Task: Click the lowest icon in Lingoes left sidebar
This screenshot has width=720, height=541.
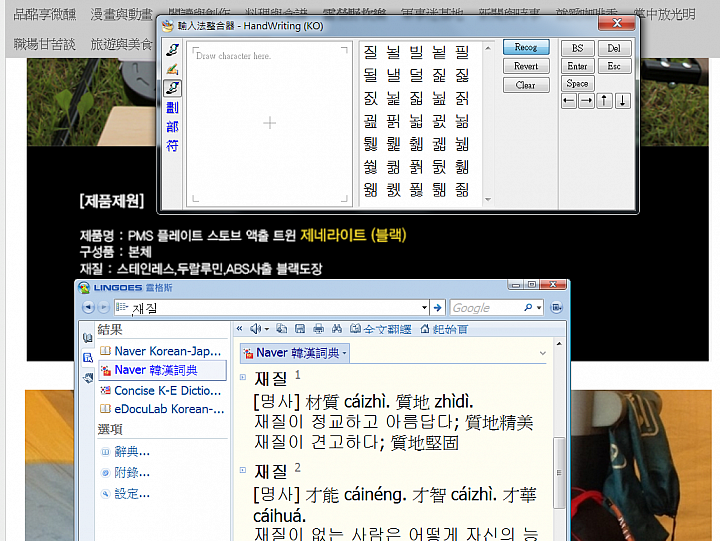Action: pos(88,378)
